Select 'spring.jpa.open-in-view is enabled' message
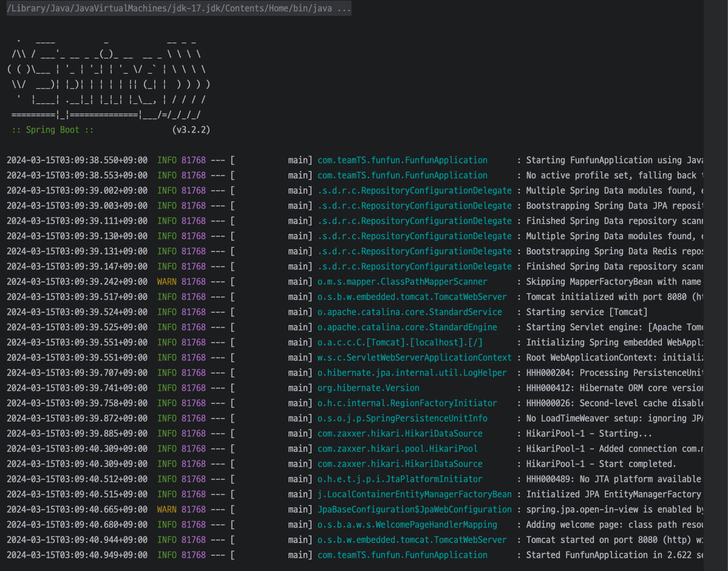728x571 pixels. 614,510
